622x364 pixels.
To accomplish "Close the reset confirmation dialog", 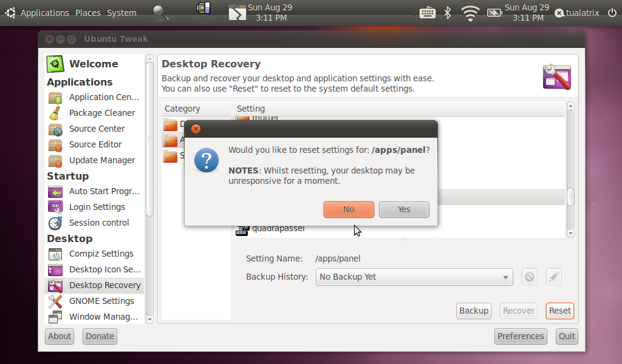I will (x=196, y=129).
